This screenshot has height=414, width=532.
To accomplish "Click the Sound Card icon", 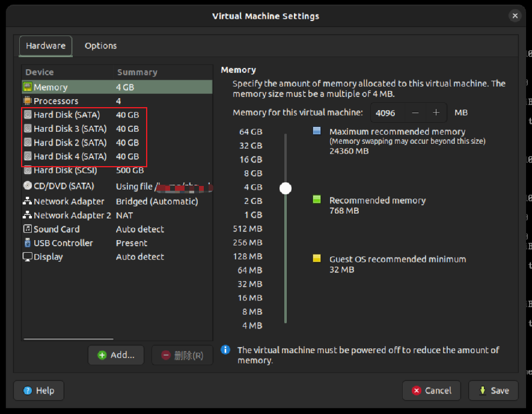I will tap(28, 229).
